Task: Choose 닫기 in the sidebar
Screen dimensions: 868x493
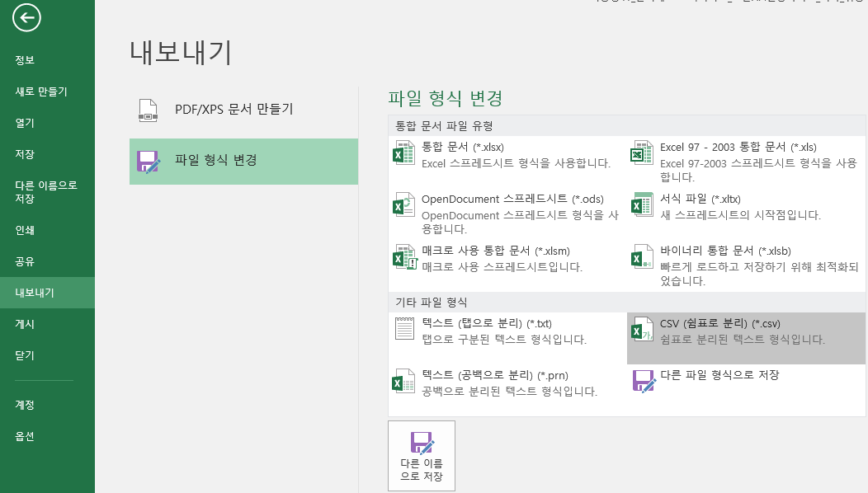Action: [x=47, y=356]
